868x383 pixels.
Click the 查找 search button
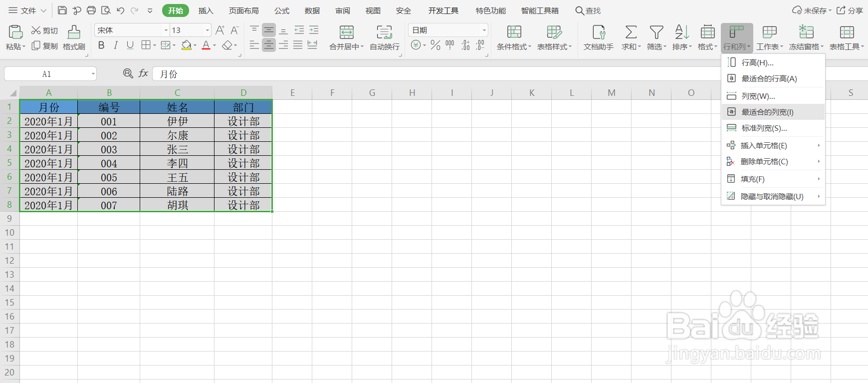click(588, 10)
